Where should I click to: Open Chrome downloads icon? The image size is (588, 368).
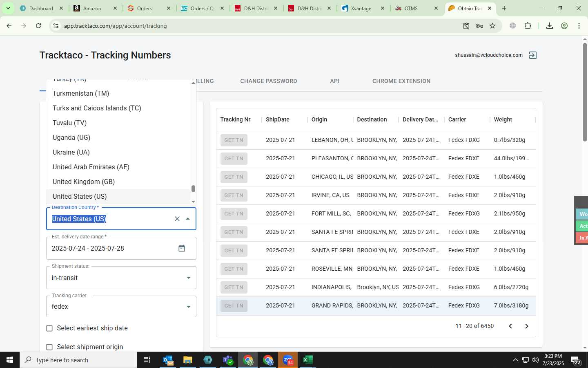pyautogui.click(x=550, y=26)
